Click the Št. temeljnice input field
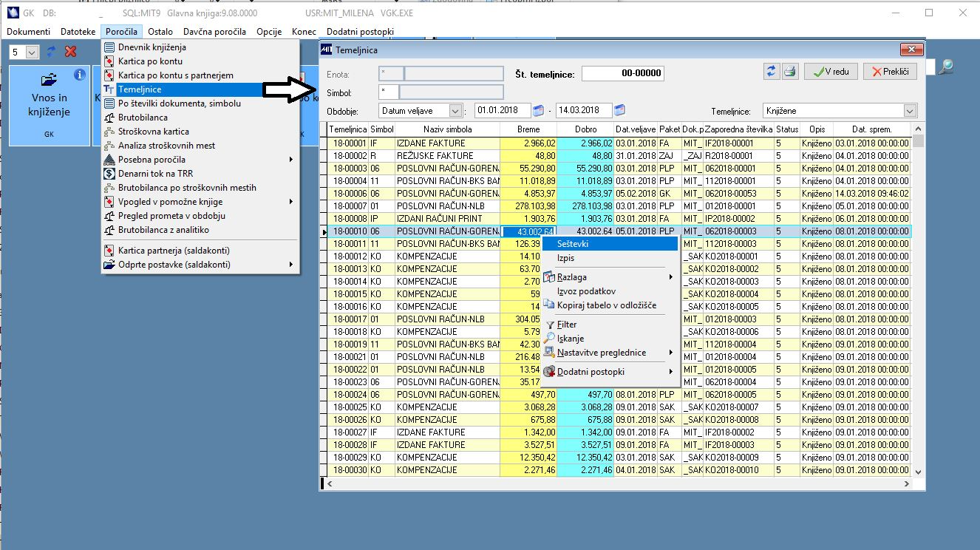The image size is (980, 550). click(622, 73)
